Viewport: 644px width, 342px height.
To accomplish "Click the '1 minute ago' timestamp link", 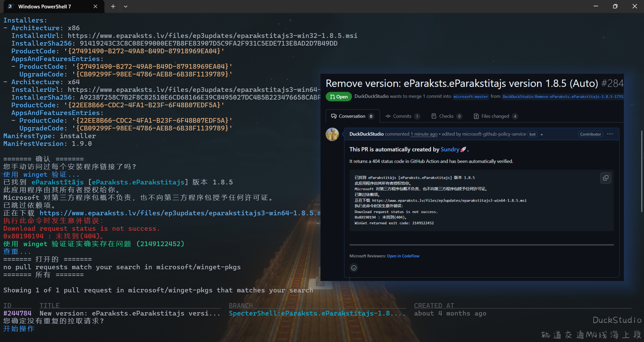I will click(x=424, y=134).
